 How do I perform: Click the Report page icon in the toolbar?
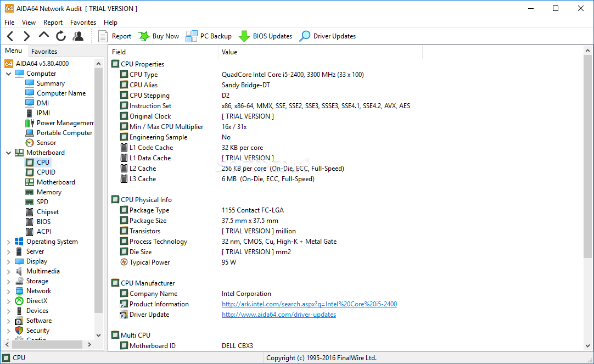coord(103,36)
